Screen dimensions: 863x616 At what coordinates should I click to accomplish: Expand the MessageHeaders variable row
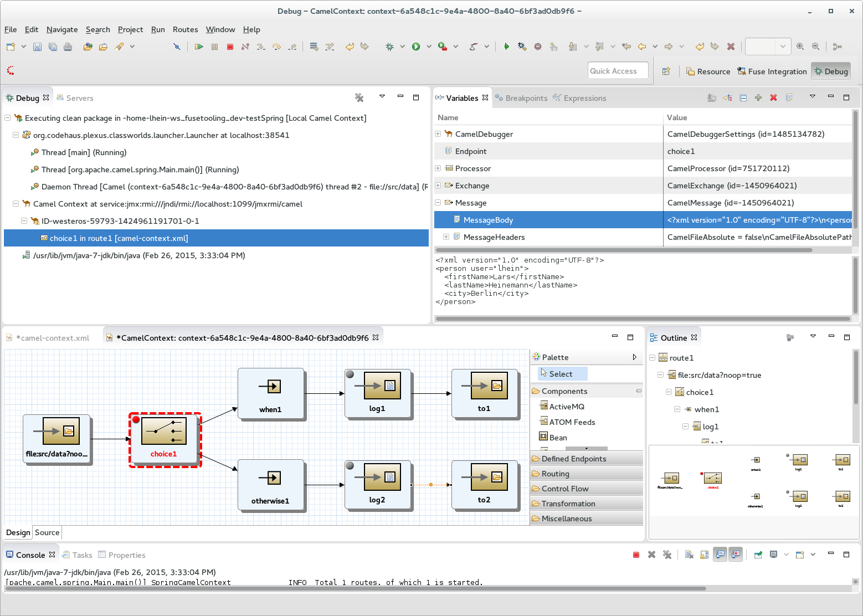[x=446, y=237]
